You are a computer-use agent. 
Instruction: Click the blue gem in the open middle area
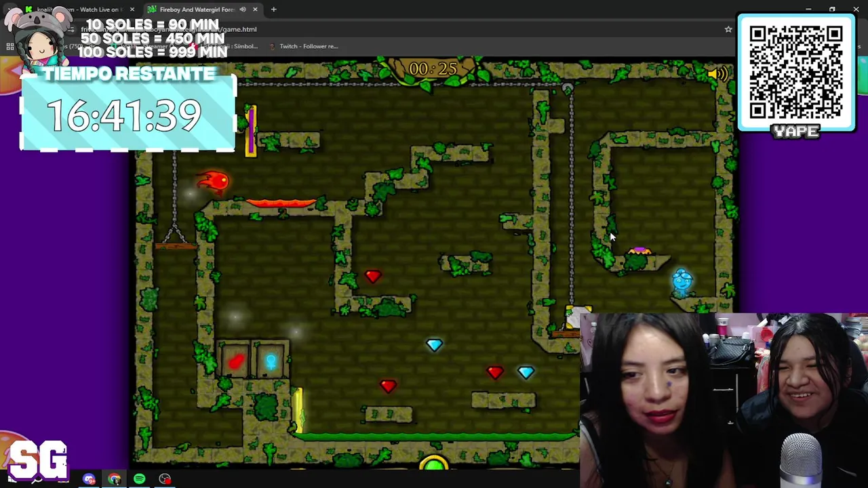pos(434,345)
